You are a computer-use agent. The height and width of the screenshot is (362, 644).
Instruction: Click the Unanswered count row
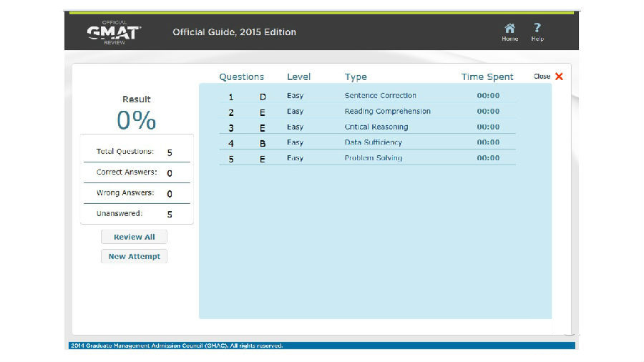(x=135, y=214)
